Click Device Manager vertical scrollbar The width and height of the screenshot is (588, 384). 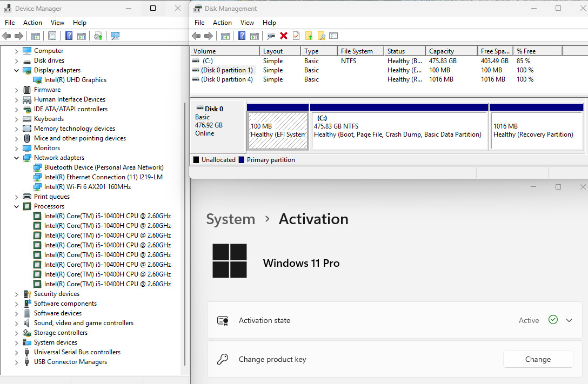pyautogui.click(x=185, y=233)
